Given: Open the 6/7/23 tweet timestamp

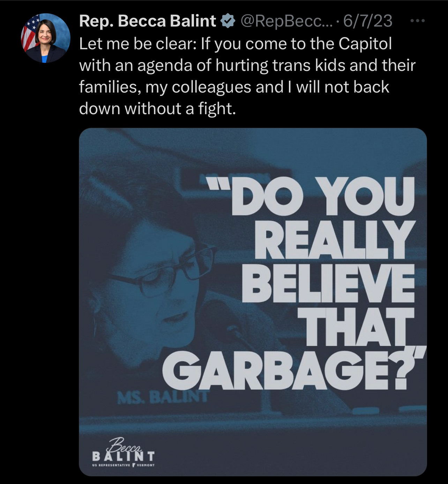Looking at the screenshot, I should [x=367, y=21].
